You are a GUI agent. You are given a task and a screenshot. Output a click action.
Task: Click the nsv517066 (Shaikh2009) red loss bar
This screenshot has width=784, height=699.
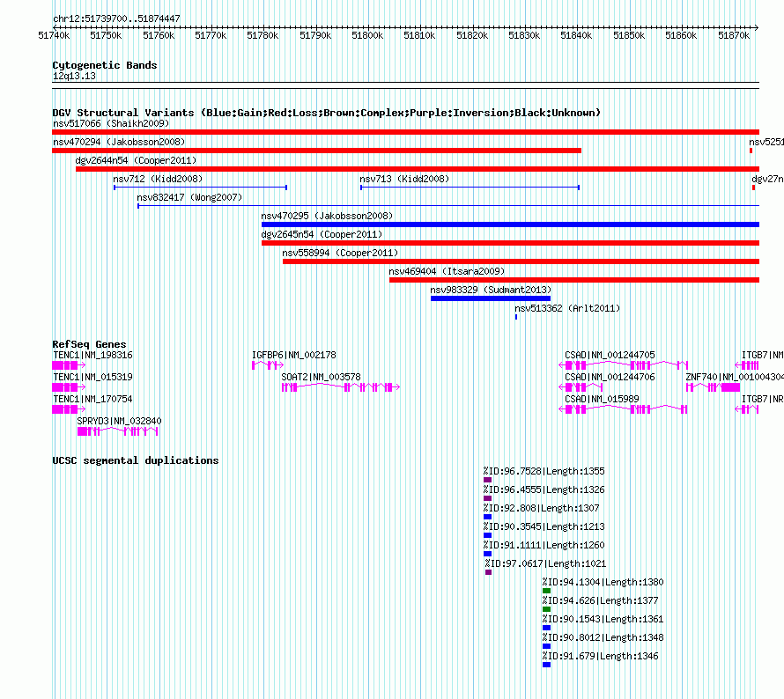(405, 132)
